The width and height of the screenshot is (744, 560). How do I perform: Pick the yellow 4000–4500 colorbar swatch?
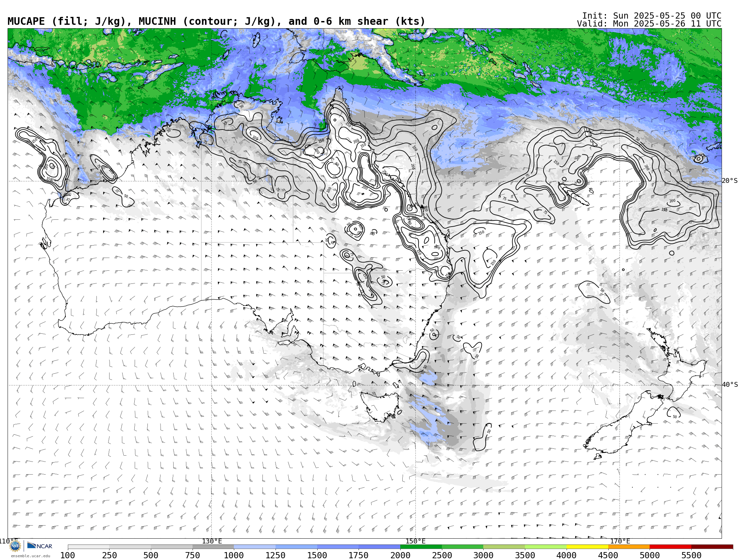click(x=587, y=547)
